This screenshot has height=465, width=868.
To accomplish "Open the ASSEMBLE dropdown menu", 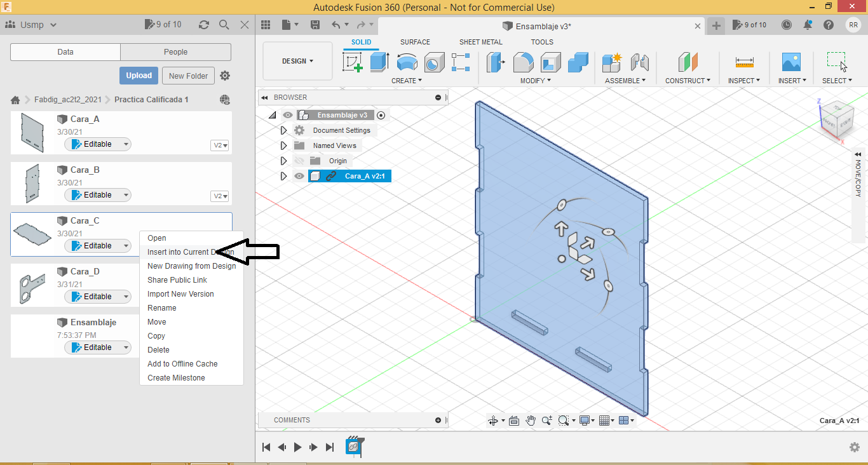I will [x=625, y=81].
